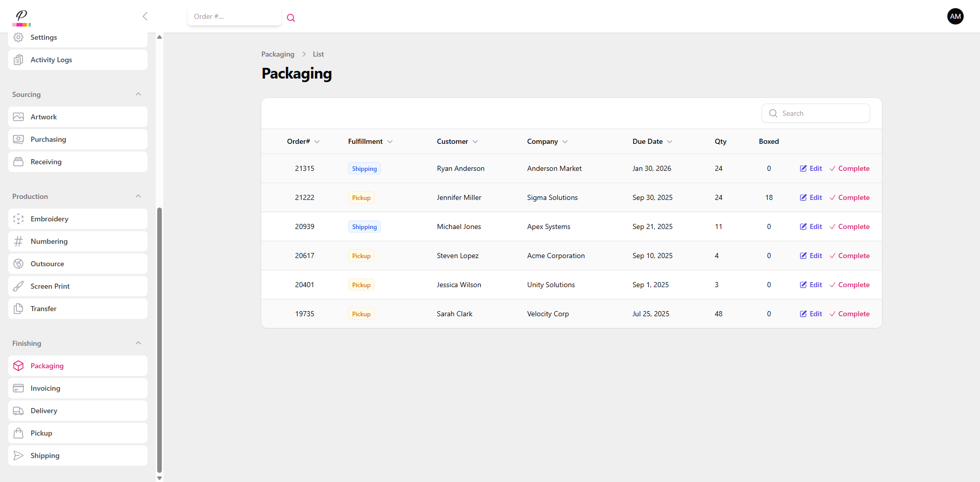
Task: Click the Packaging breadcrumb link
Action: pos(278,54)
